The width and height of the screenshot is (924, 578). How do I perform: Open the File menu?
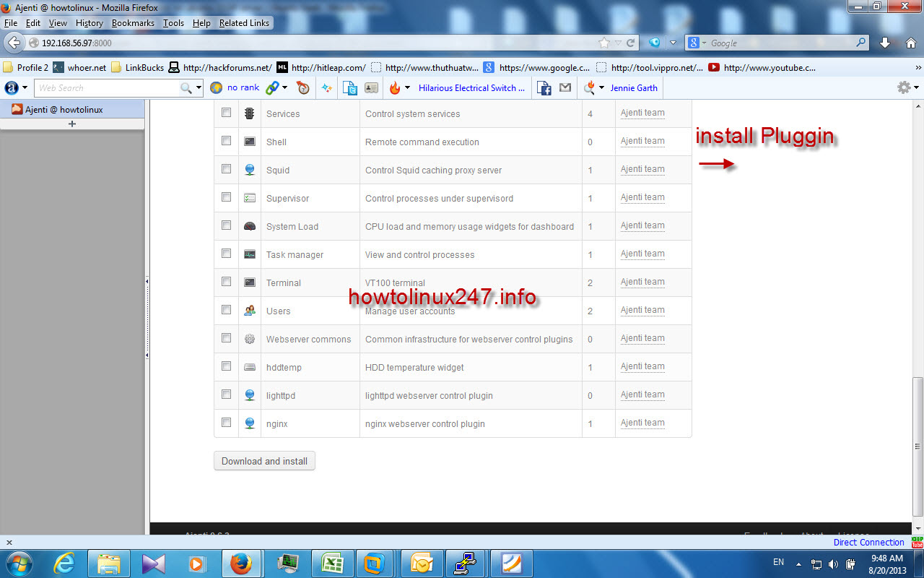click(11, 23)
